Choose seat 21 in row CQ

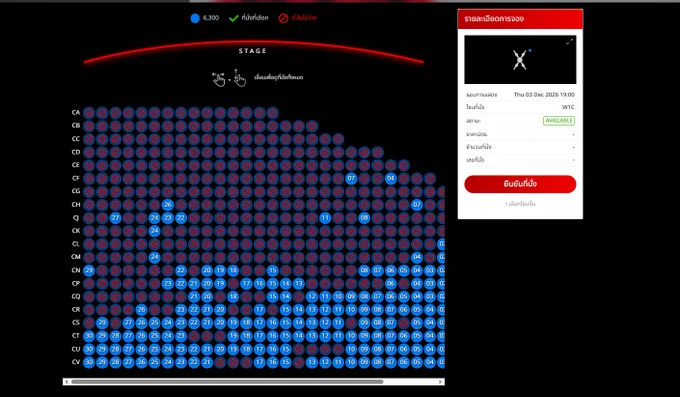click(x=194, y=296)
